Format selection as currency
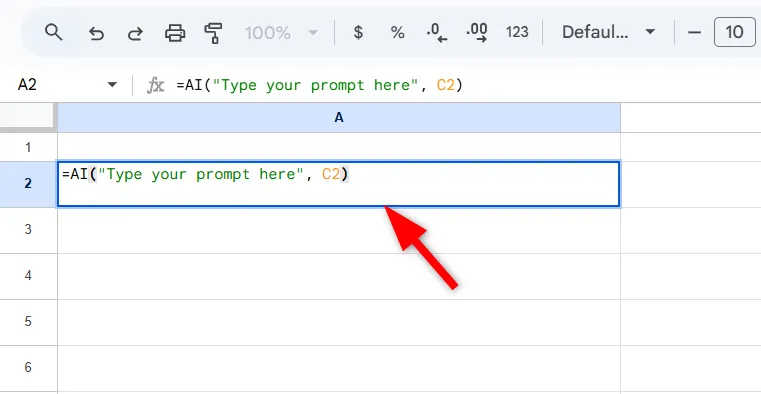 [x=358, y=33]
